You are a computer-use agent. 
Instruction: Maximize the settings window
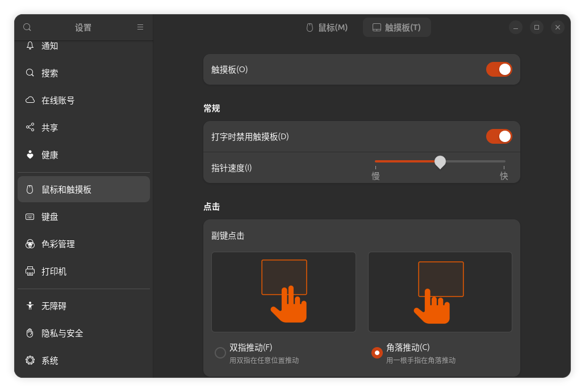(x=537, y=27)
